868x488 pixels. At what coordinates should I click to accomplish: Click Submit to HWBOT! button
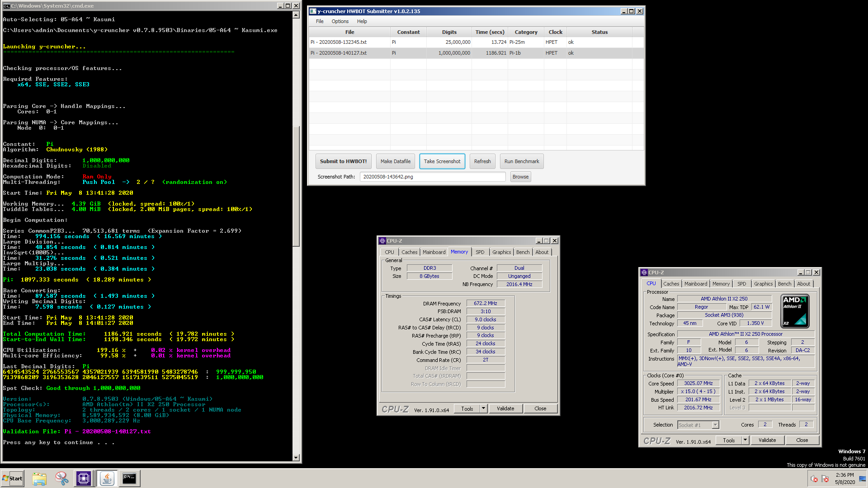point(344,161)
